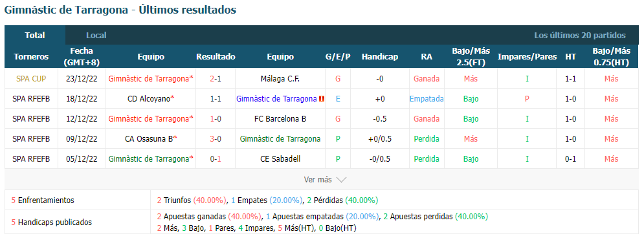Click the SPA CUP tournament label
The height and width of the screenshot is (238, 644).
coord(31,78)
